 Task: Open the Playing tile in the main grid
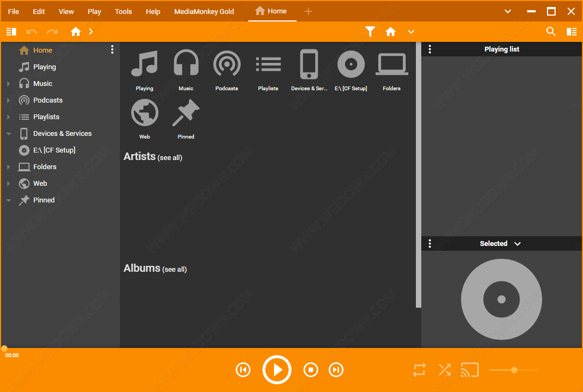click(x=145, y=70)
